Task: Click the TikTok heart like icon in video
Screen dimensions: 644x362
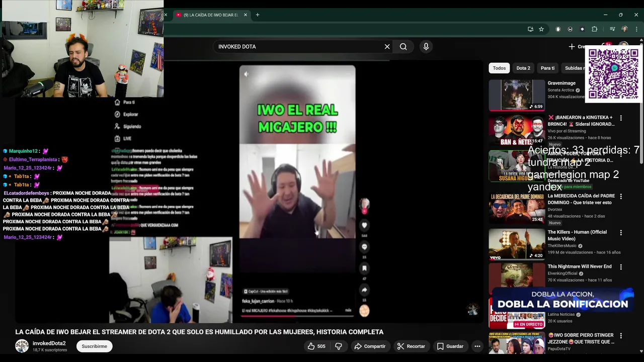Action: tap(364, 225)
